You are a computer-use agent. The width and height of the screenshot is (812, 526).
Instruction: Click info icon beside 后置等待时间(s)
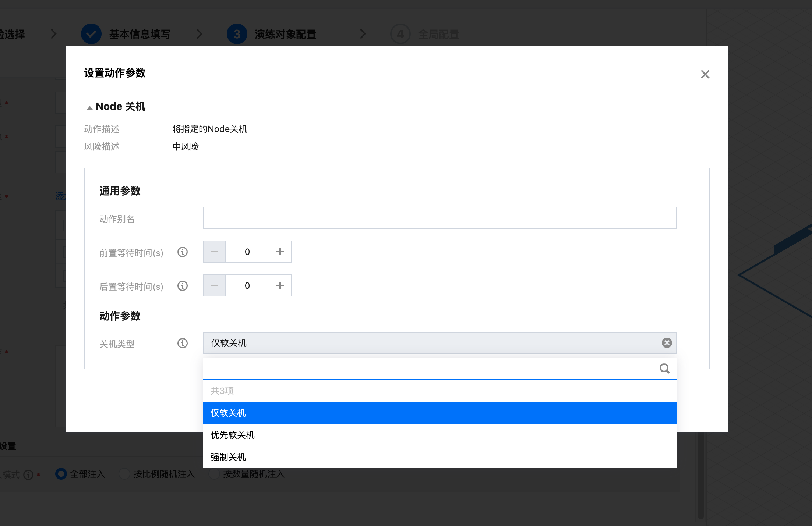pyautogui.click(x=183, y=286)
